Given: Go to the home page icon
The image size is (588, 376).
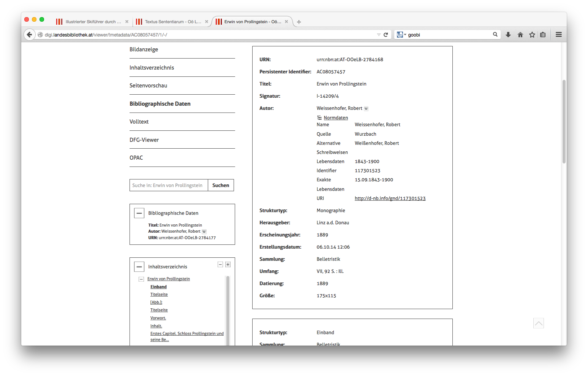Looking at the screenshot, I should point(520,35).
